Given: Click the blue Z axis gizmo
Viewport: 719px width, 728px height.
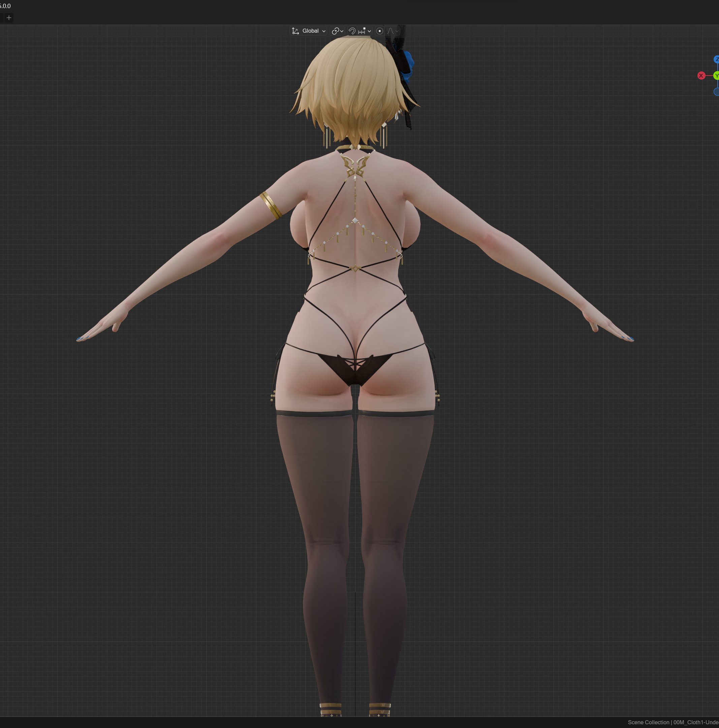Looking at the screenshot, I should [716, 59].
